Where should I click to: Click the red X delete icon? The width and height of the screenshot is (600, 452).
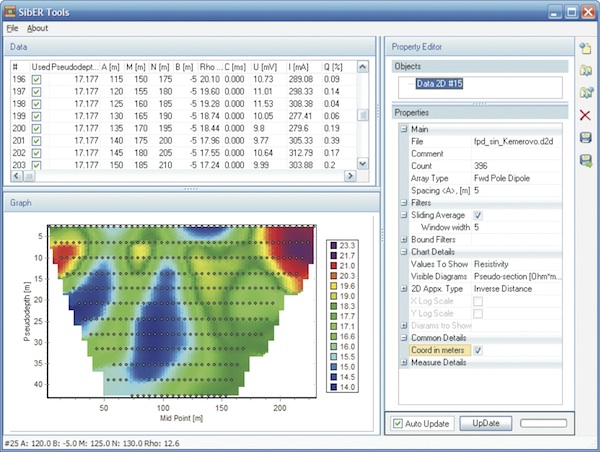pos(585,115)
